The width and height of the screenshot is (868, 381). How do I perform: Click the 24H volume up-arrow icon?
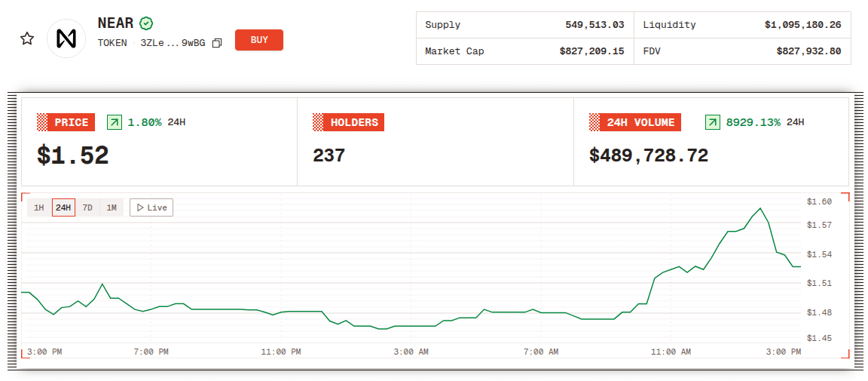[x=712, y=122]
